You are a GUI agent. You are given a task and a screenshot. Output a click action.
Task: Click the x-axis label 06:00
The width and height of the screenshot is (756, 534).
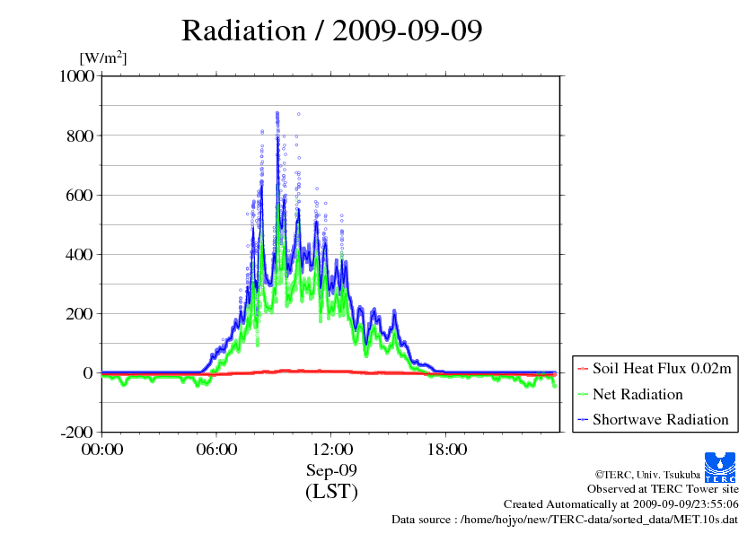click(216, 450)
